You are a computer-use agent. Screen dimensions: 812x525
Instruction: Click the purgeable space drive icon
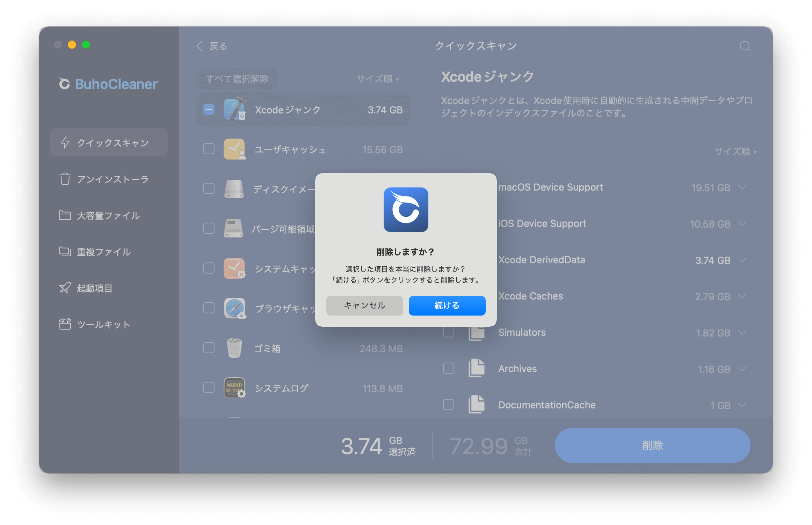tap(233, 229)
